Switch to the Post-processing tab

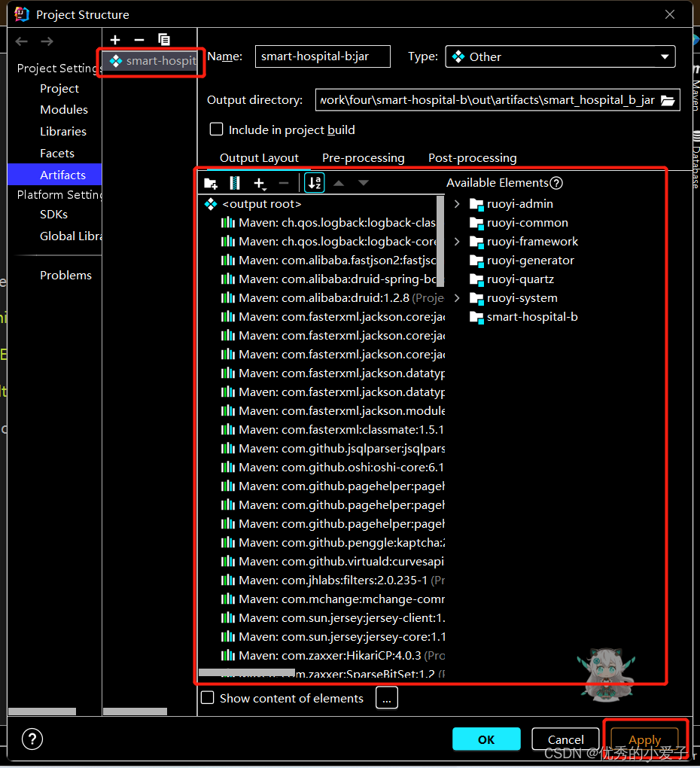click(x=473, y=157)
